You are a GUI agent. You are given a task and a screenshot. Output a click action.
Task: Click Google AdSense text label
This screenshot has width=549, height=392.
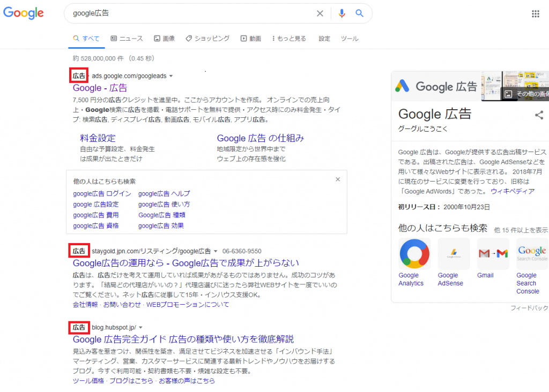pos(450,280)
